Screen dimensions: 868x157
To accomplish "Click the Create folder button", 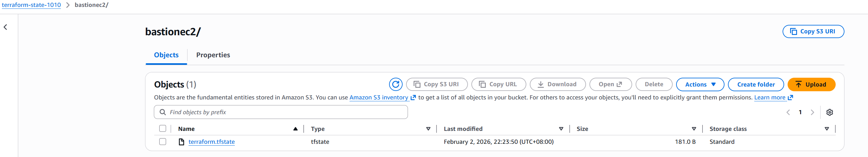I will (x=756, y=84).
